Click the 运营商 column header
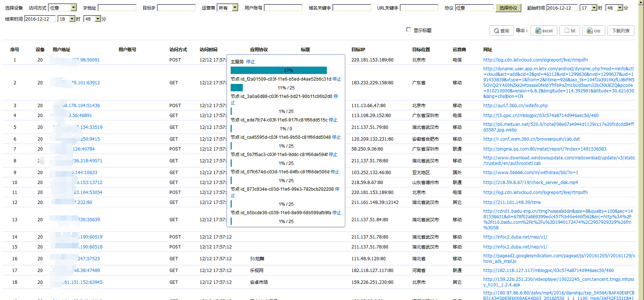The image size is (644, 300). coord(459,50)
